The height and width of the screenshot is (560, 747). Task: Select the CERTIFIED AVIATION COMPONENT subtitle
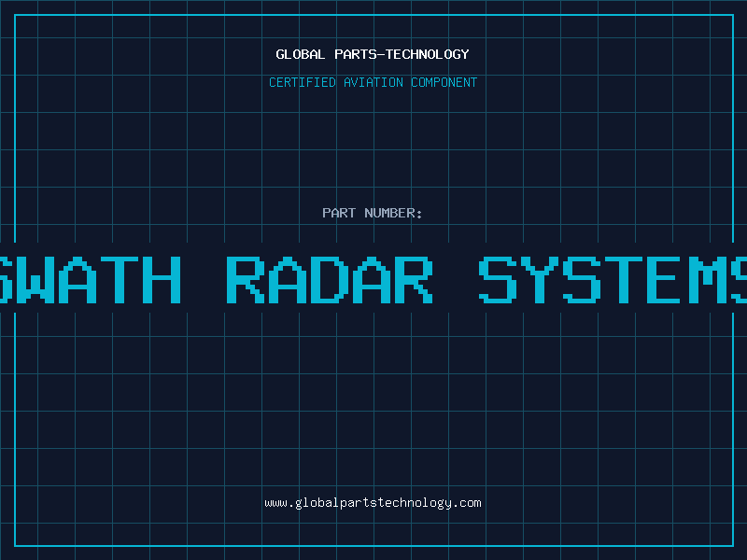pyautogui.click(x=373, y=82)
